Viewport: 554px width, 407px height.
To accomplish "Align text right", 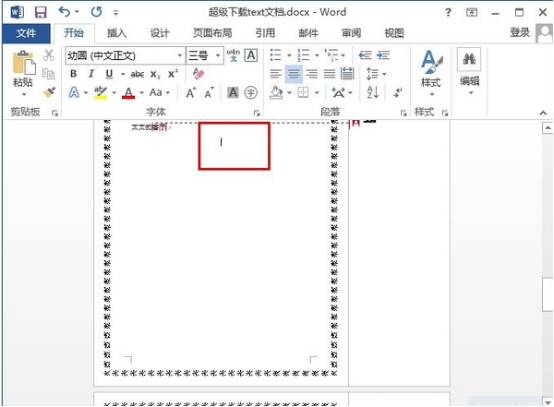I will coord(312,74).
